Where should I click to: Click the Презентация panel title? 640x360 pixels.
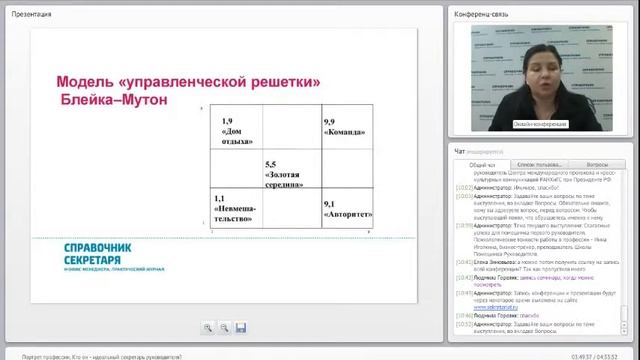pos(31,14)
